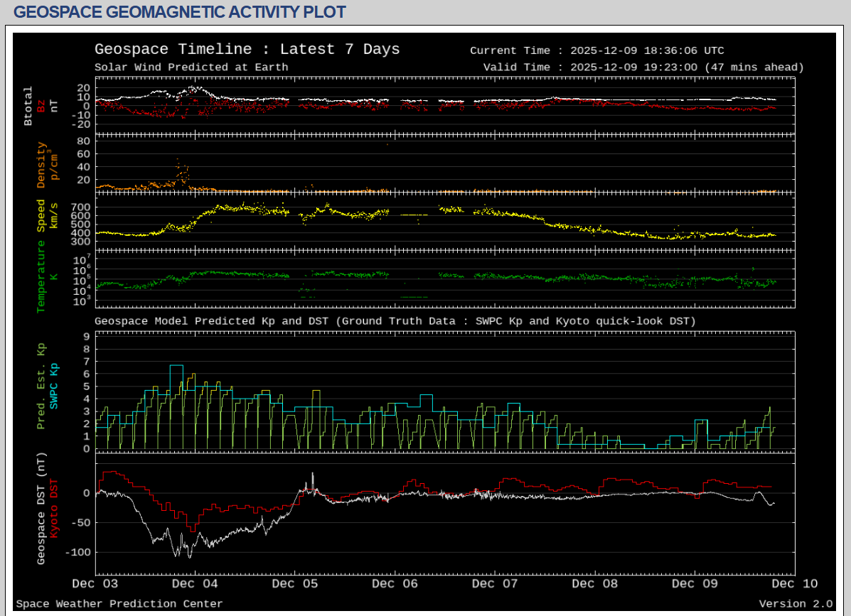Image resolution: width=851 pixels, height=616 pixels.
Task: Click the orange Density axis label
Action: [41, 165]
